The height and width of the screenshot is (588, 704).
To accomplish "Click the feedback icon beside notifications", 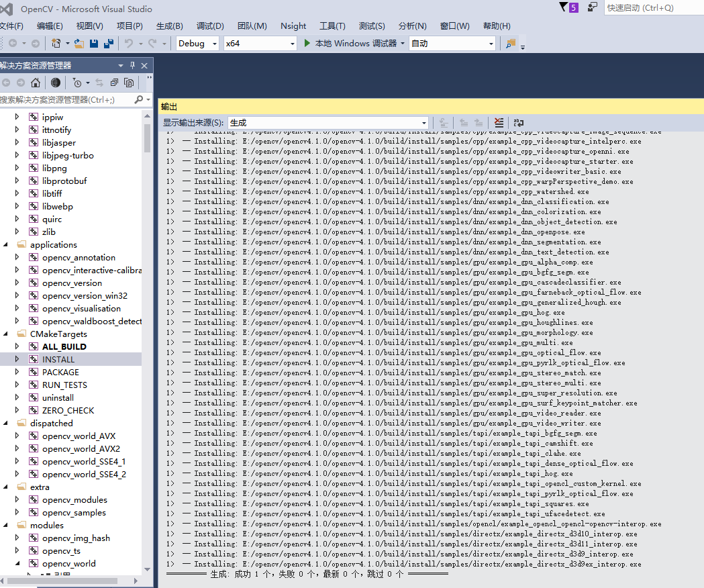I will tap(593, 7).
